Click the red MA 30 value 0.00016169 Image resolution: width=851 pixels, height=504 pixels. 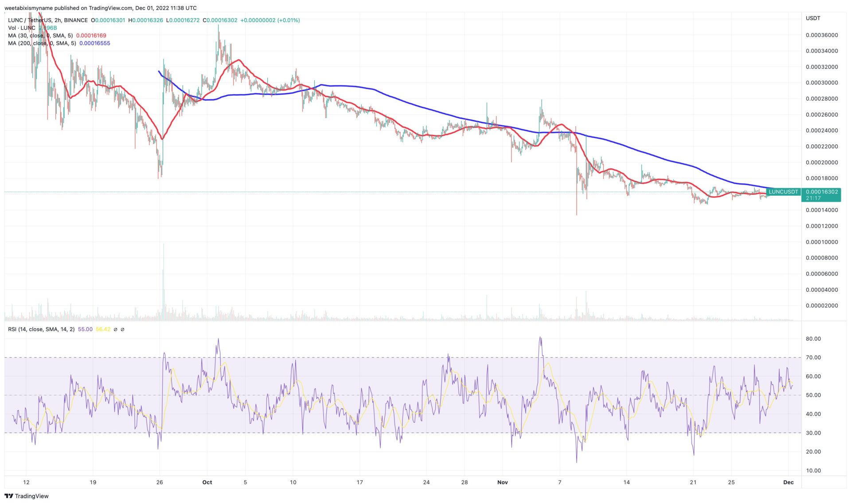click(91, 35)
